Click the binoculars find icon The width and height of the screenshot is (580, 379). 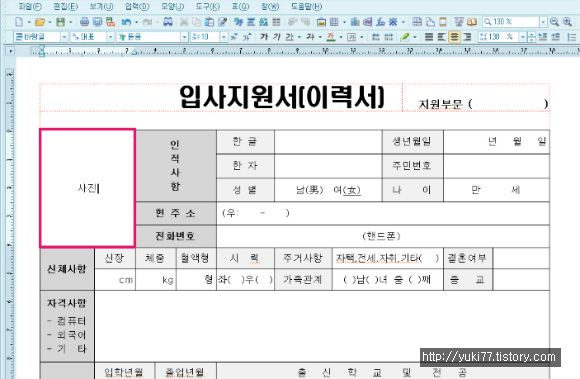tap(168, 22)
